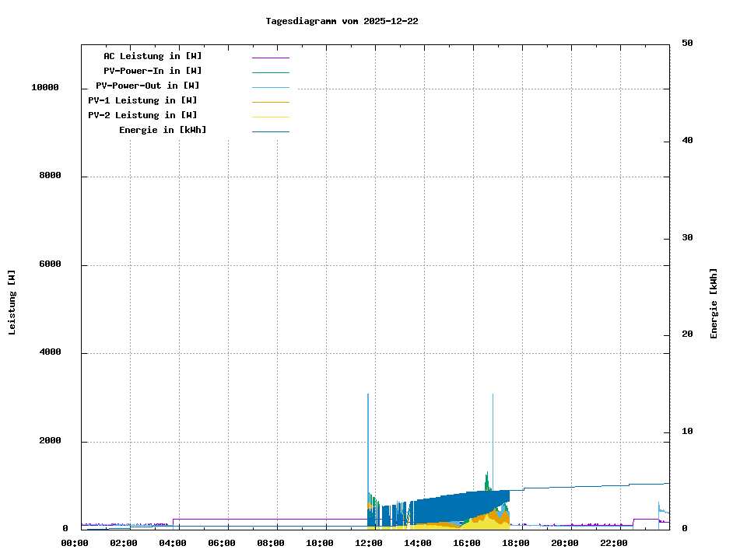This screenshot has height=560, width=747.
Task: Click the purple AC Leistung legend line
Action: click(270, 58)
